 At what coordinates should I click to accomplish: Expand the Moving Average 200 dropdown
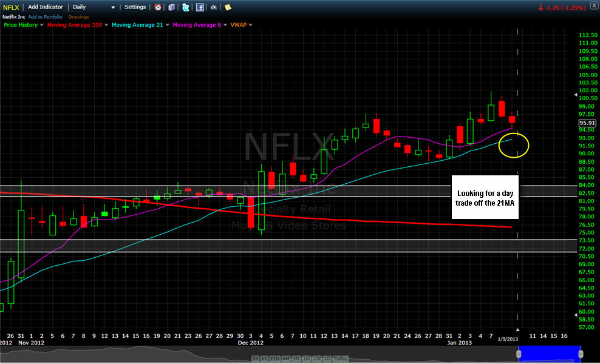tap(106, 25)
